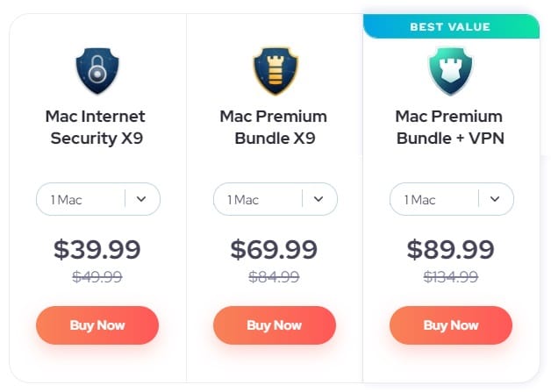Image resolution: width=551 pixels, height=392 pixels.
Task: Expand chevron for Mac Premium Bundle X9
Action: point(318,199)
